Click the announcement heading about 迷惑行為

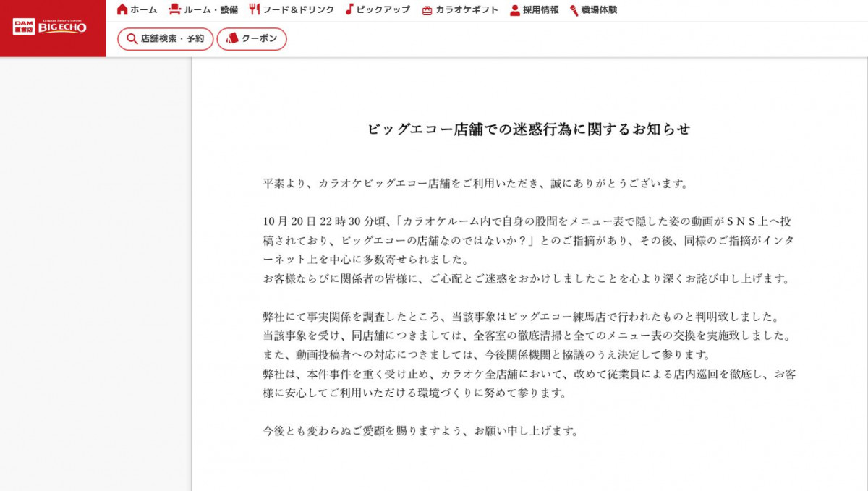(x=529, y=129)
